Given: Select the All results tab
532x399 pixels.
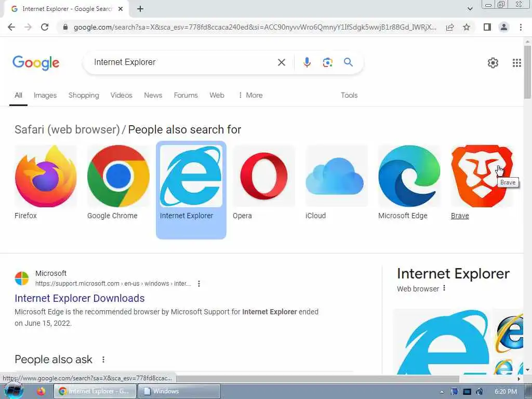Looking at the screenshot, I should tap(18, 96).
